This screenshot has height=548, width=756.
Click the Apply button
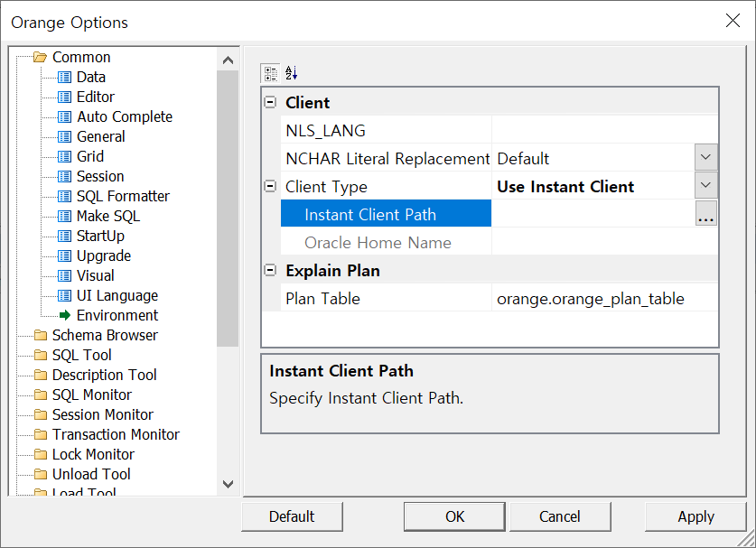click(x=695, y=516)
